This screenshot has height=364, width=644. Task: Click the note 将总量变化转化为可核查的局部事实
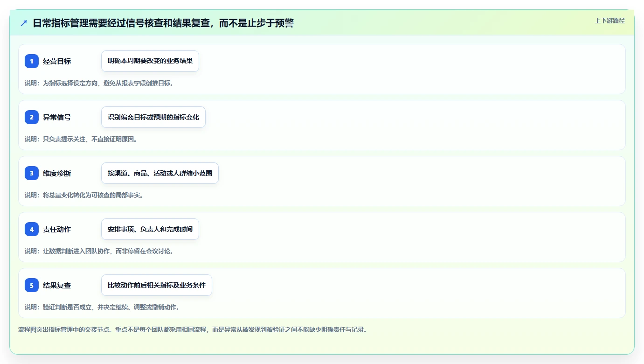[x=84, y=195]
